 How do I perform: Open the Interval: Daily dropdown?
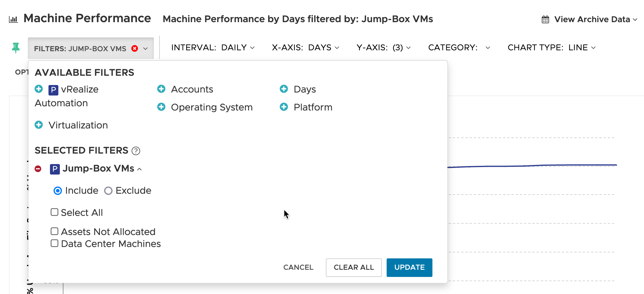(x=213, y=48)
